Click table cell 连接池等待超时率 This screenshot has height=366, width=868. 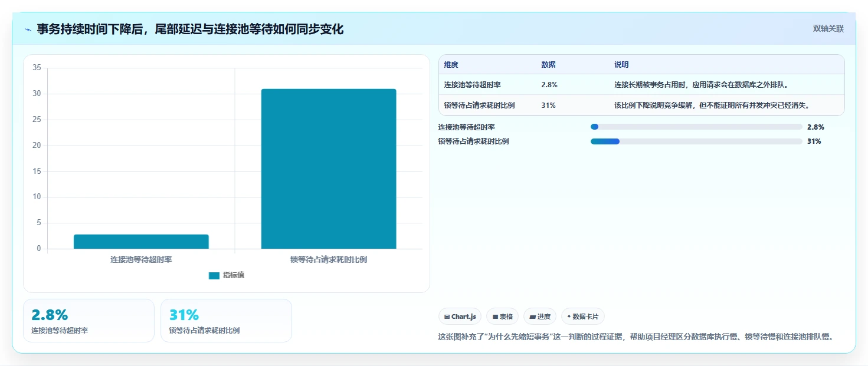coord(473,85)
